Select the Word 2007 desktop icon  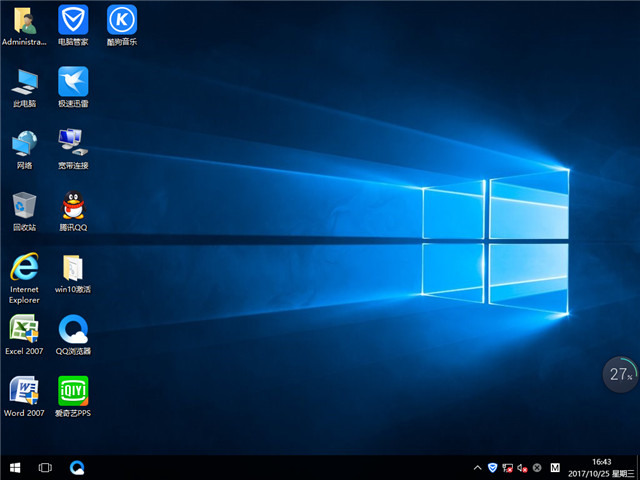pyautogui.click(x=24, y=390)
